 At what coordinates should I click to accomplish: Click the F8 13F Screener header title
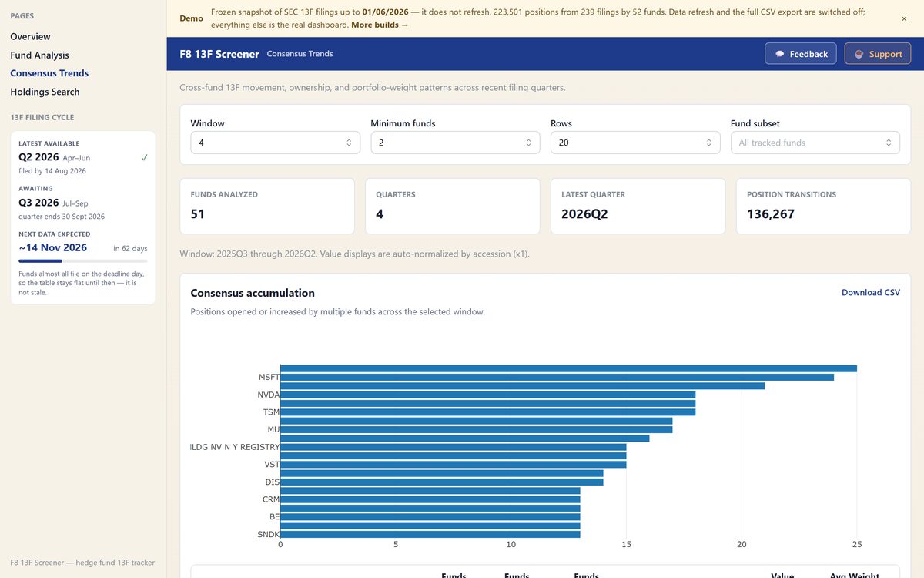pyautogui.click(x=219, y=54)
